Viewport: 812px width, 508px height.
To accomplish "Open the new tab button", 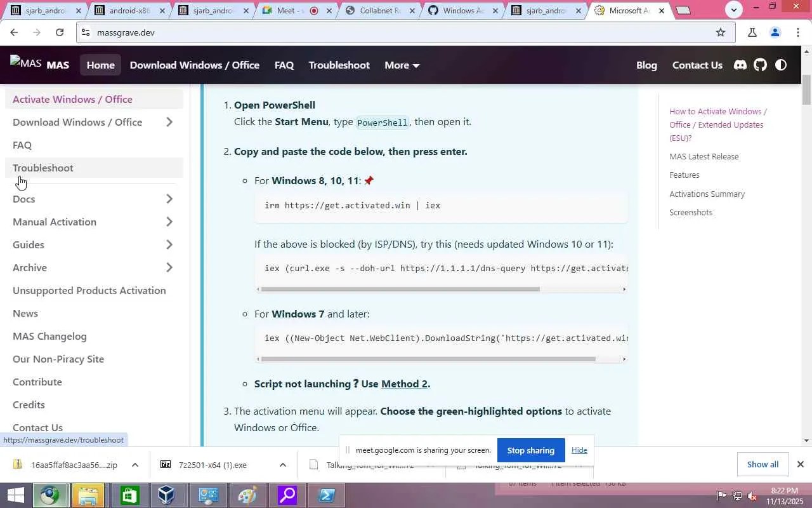I will 683,10.
